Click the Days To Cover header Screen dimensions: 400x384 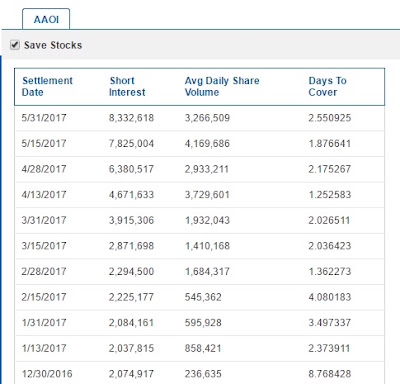pos(327,86)
